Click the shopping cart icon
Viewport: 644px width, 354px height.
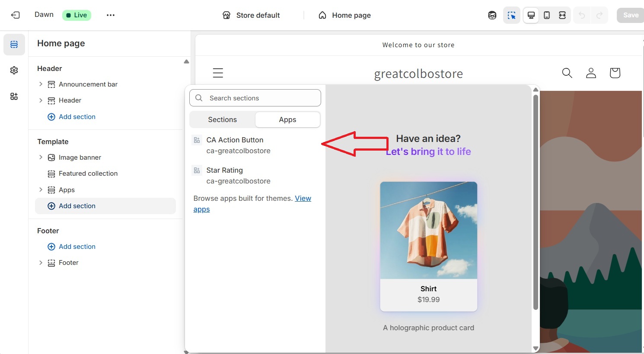(615, 73)
